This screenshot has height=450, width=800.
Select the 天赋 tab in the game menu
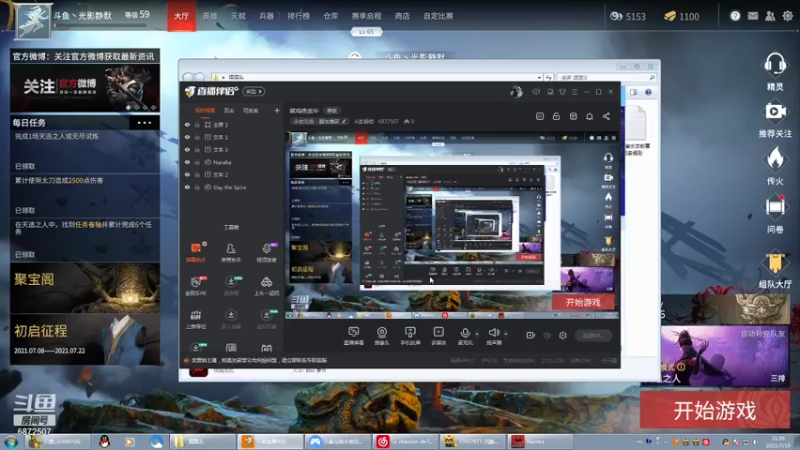click(238, 16)
